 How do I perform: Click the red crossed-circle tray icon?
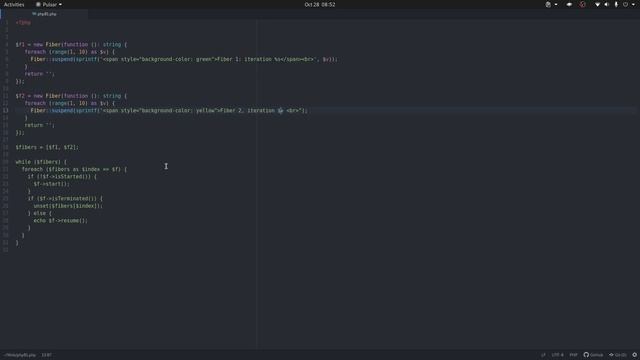[x=582, y=4]
